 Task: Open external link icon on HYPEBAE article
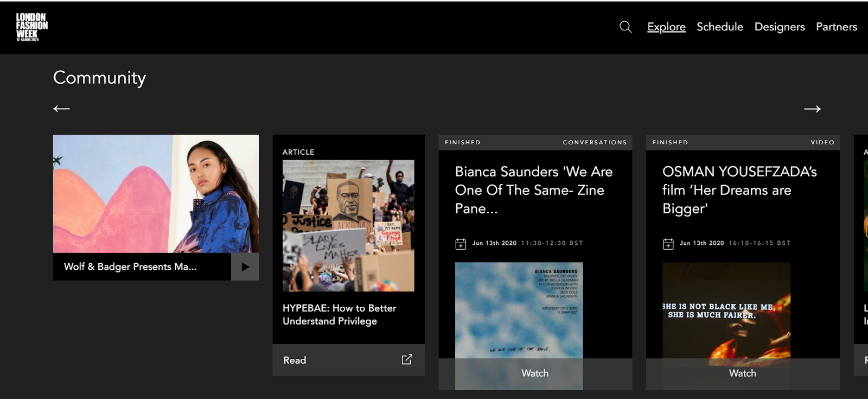[x=407, y=359]
